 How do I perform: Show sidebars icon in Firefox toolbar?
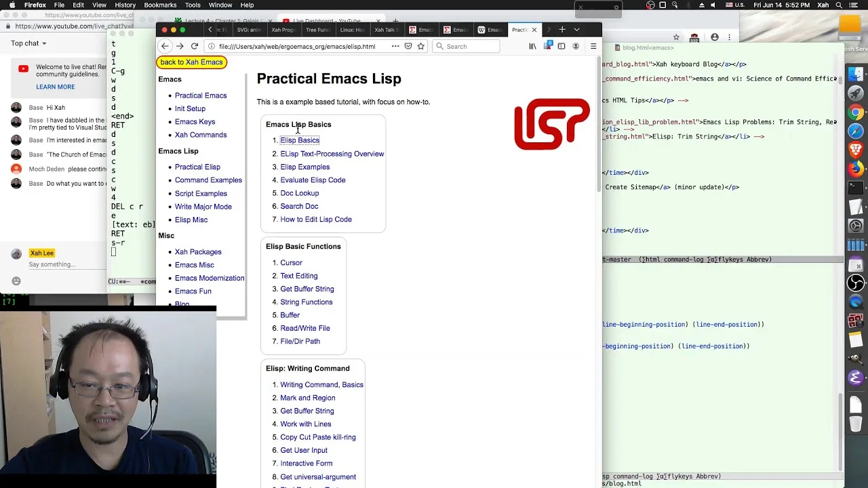point(561,46)
